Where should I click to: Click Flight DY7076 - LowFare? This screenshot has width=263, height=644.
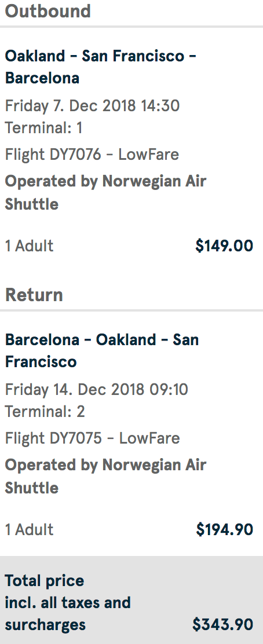point(92,155)
